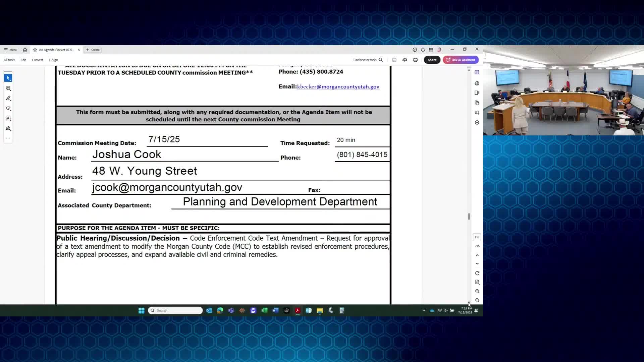Select the highlighter pen tool
The image size is (644, 362).
click(8, 98)
